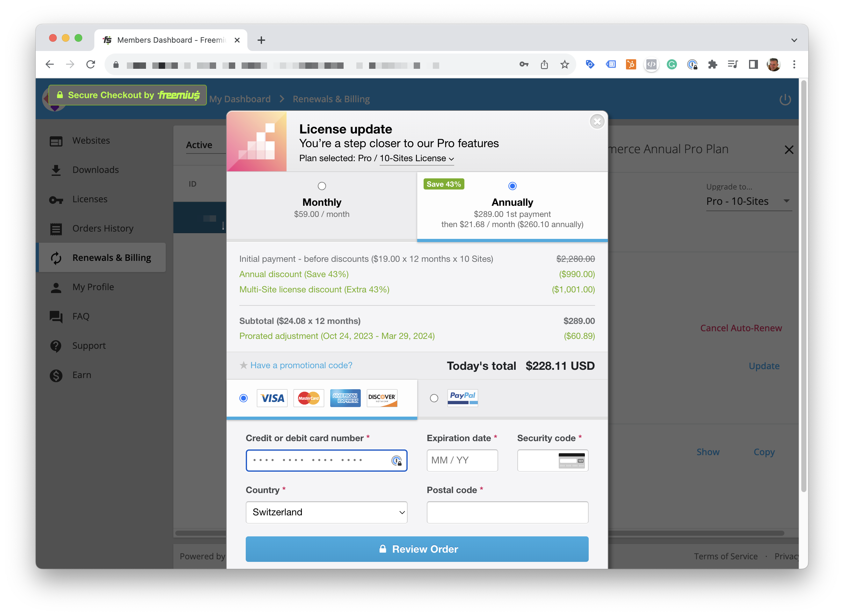This screenshot has width=844, height=616.
Task: Open Terms of Service link
Action: click(725, 556)
